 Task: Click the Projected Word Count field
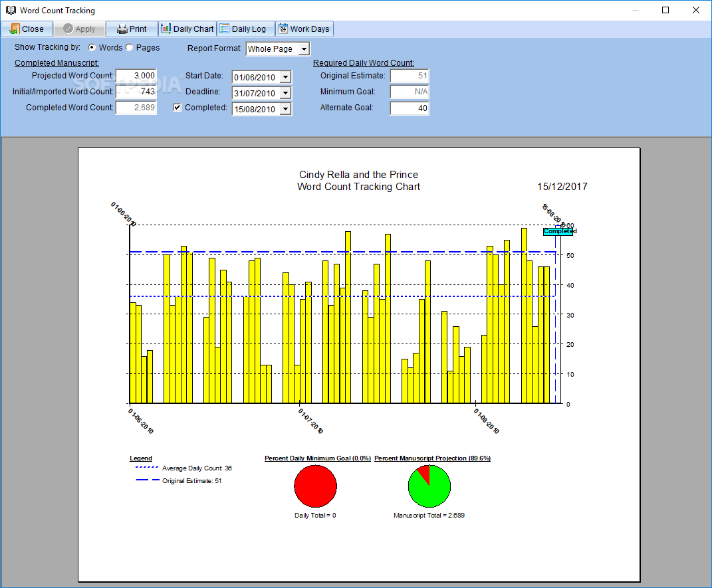136,76
